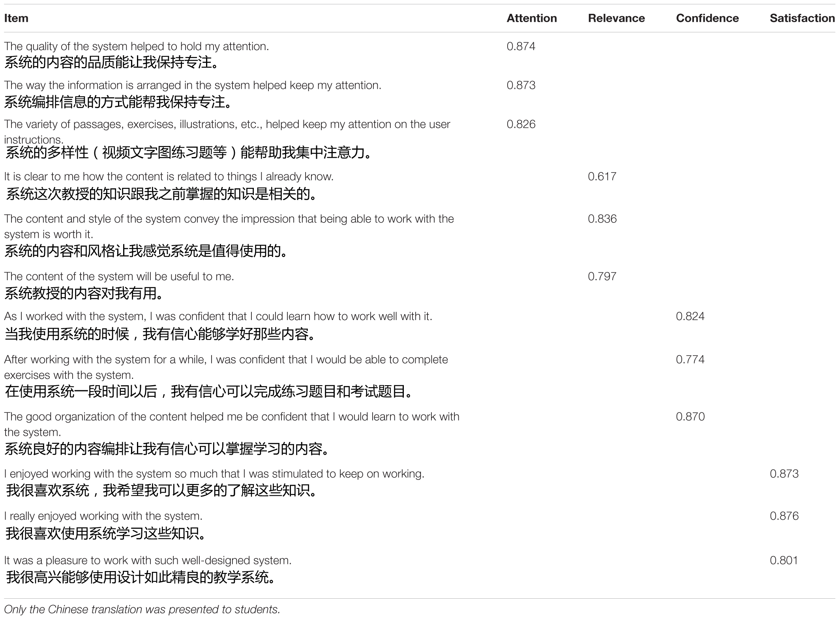The width and height of the screenshot is (840, 620).
Task: Click Chinese text starting '系统的多样性'
Action: point(189,153)
